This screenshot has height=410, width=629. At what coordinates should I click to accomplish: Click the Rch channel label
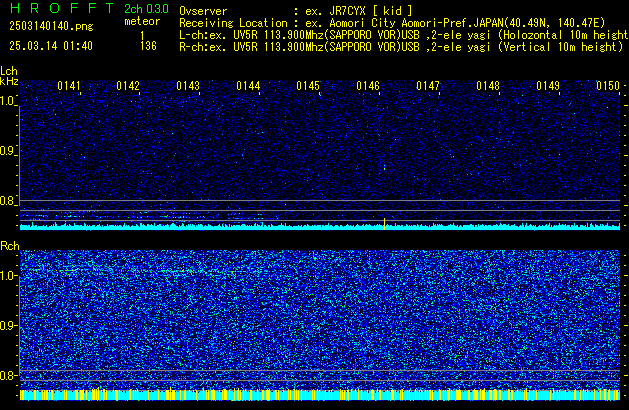pos(10,246)
